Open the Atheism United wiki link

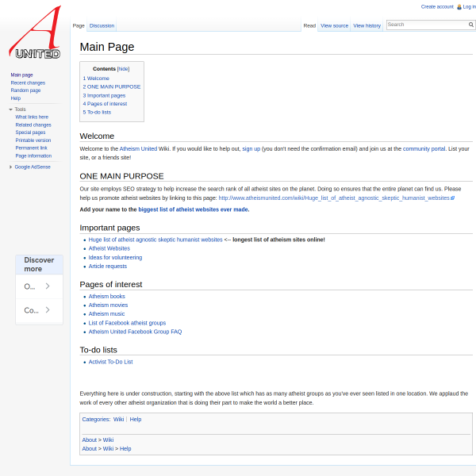tap(138, 149)
